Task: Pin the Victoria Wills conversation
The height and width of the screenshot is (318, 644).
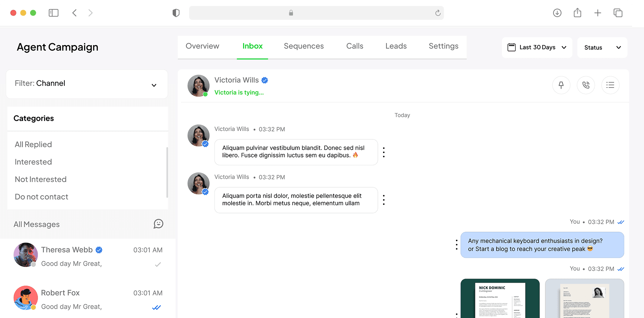Action: [x=561, y=85]
